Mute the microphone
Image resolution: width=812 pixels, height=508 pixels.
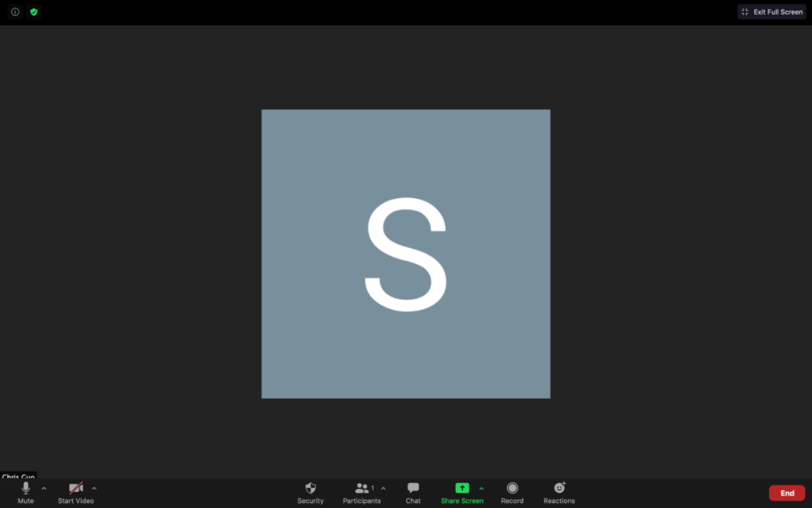click(x=26, y=493)
